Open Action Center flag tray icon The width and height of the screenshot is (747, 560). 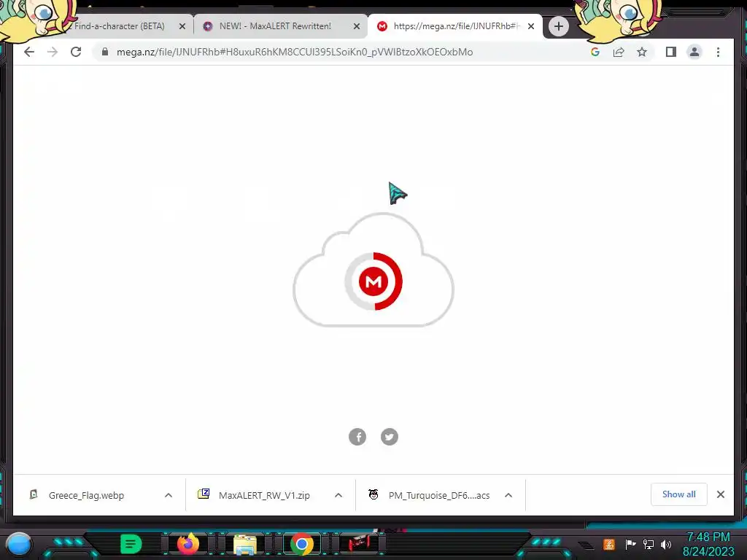click(630, 544)
